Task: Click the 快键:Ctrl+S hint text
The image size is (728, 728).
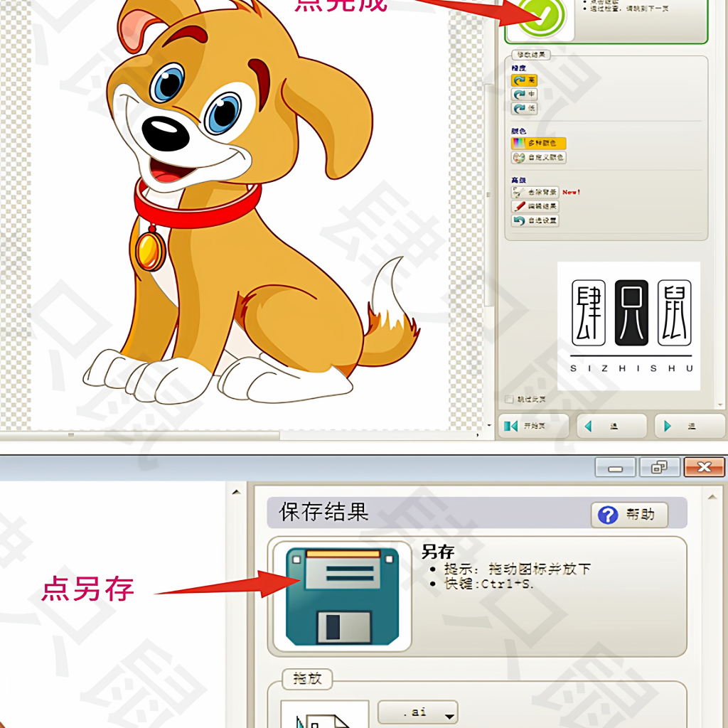Action: pos(488,584)
